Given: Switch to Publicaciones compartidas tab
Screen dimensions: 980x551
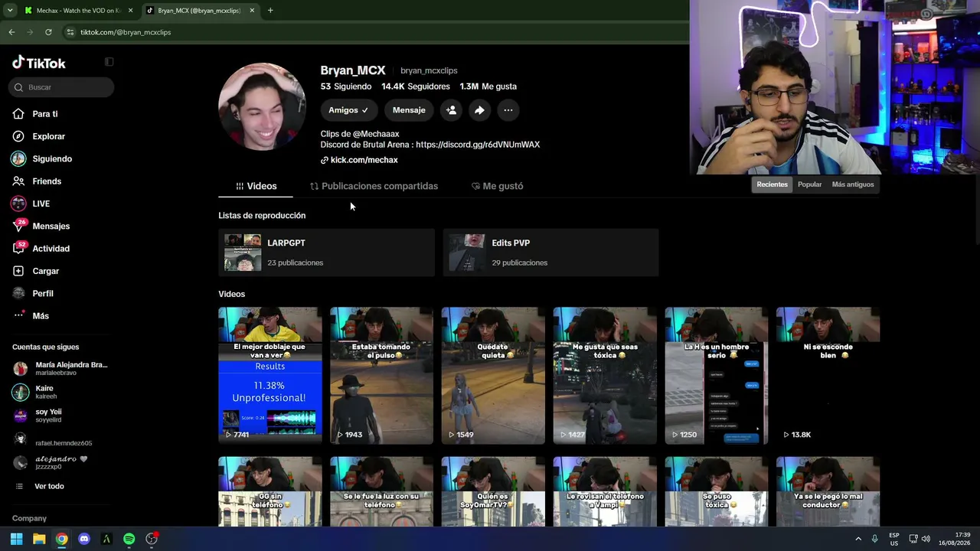Looking at the screenshot, I should 374,186.
